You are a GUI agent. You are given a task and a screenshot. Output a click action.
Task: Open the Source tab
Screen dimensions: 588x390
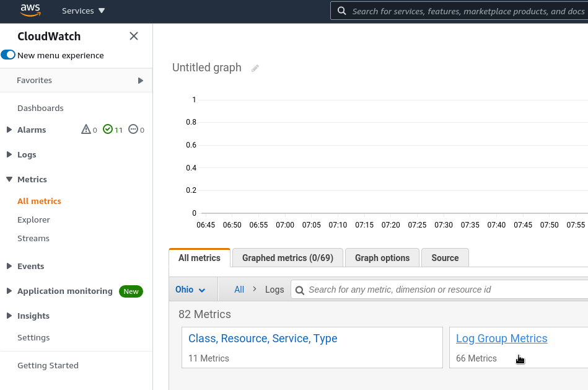[445, 258]
